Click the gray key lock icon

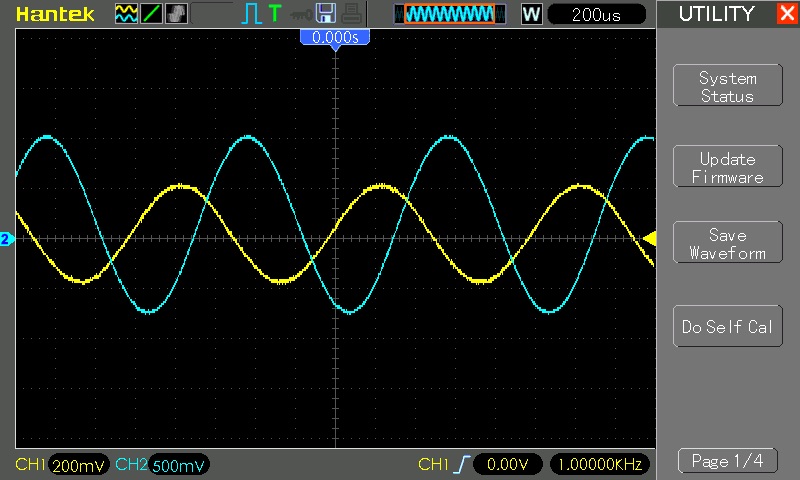pos(301,14)
